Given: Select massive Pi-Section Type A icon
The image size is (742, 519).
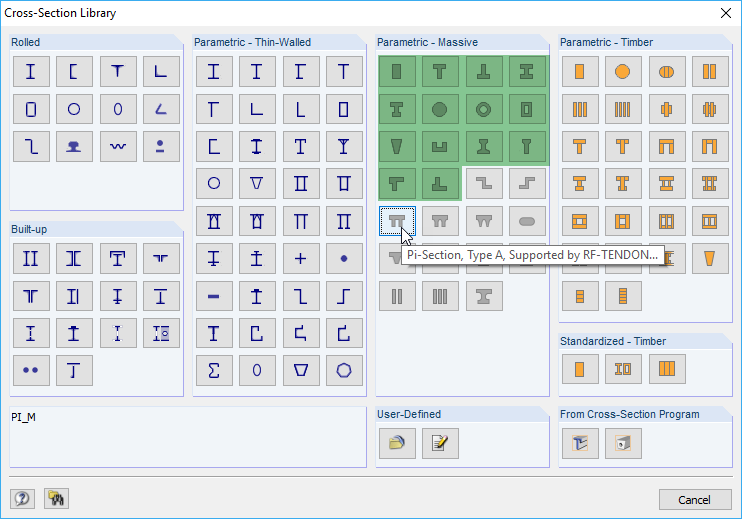Looking at the screenshot, I should point(397,221).
